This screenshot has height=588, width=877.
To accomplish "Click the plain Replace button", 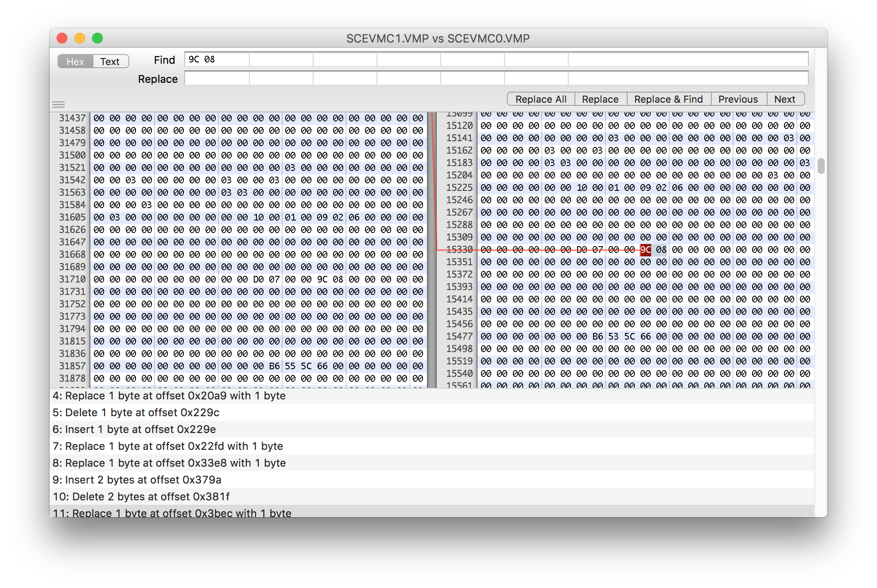I will coord(600,99).
